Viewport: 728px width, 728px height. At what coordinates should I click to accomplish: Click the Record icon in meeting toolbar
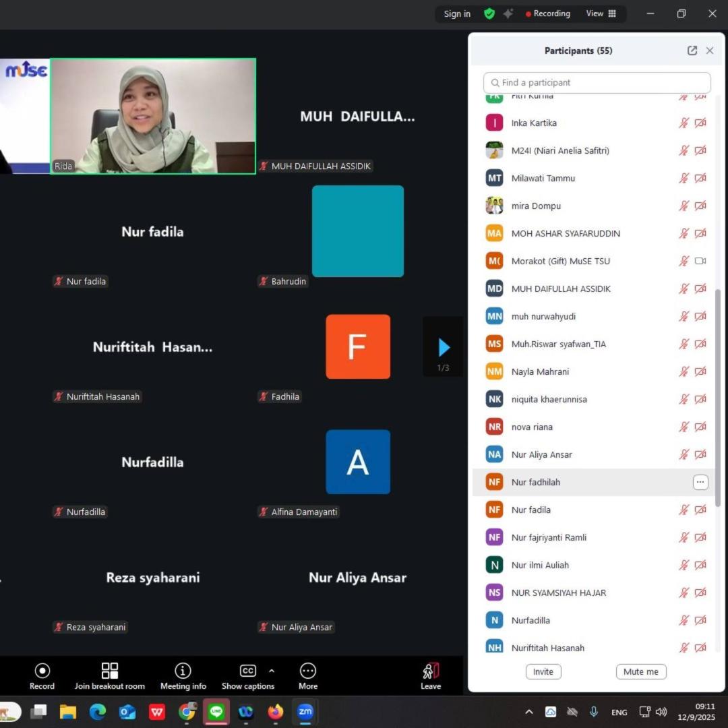pyautogui.click(x=42, y=671)
